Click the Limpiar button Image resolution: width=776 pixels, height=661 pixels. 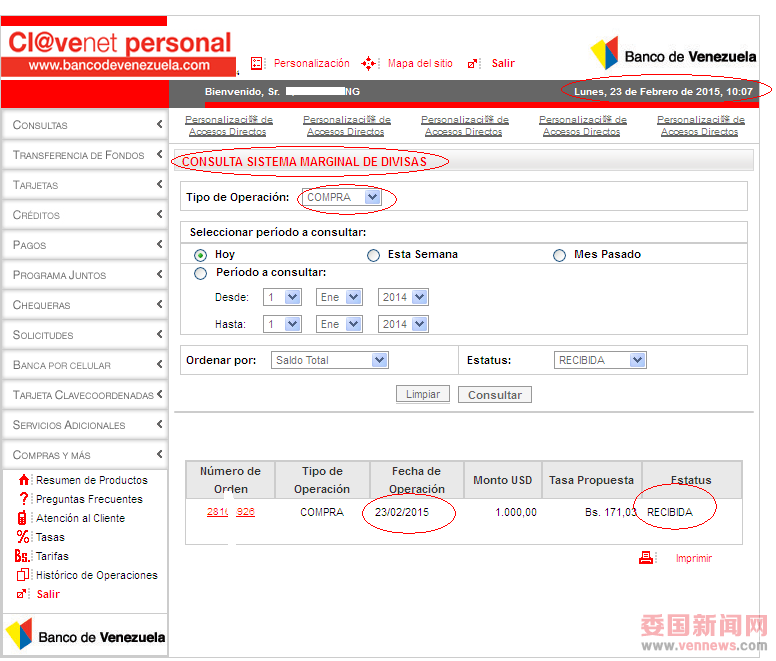[423, 394]
